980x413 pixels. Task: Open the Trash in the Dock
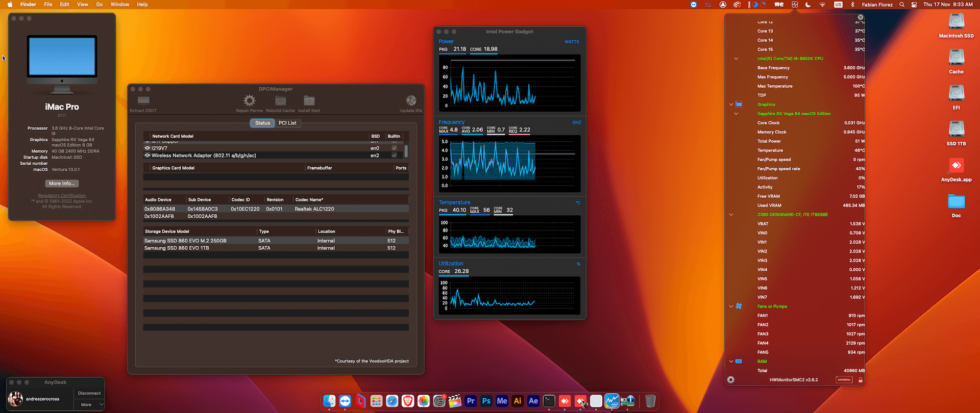[650, 401]
